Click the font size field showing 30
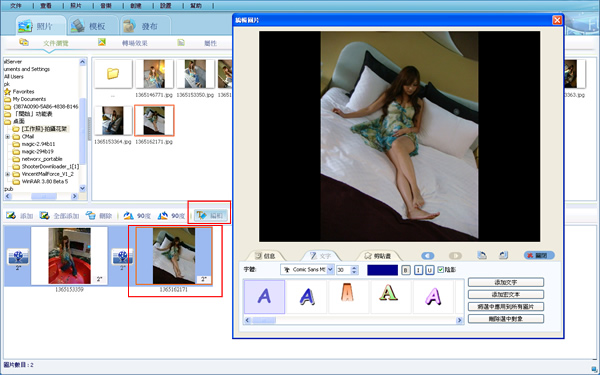Viewport: 600px width, 375px height. (343, 270)
